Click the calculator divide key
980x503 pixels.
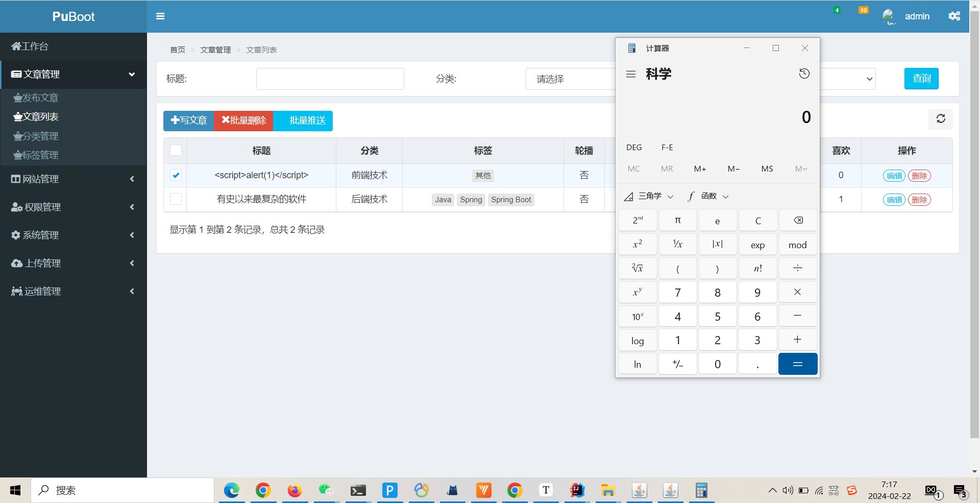click(x=798, y=268)
